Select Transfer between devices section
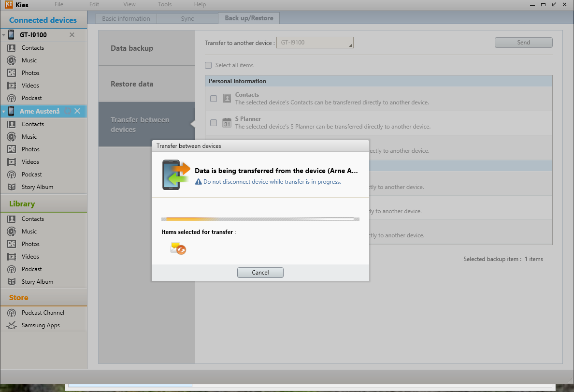The height and width of the screenshot is (392, 574). [147, 125]
